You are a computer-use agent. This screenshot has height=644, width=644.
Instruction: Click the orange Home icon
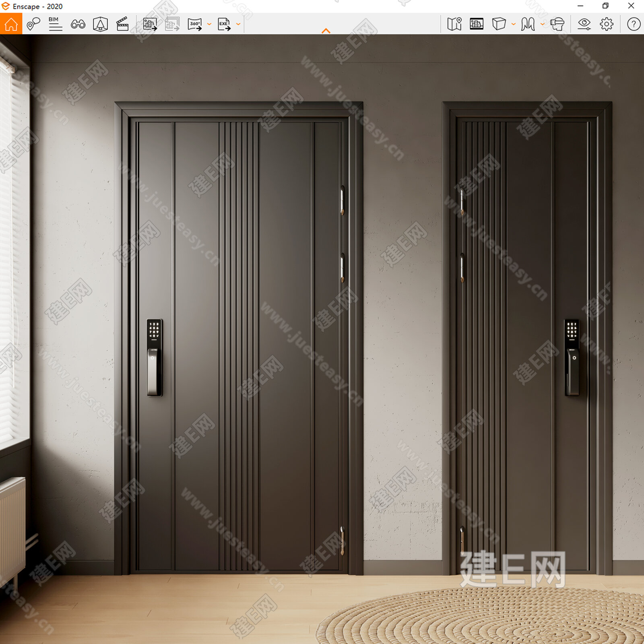coord(11,24)
